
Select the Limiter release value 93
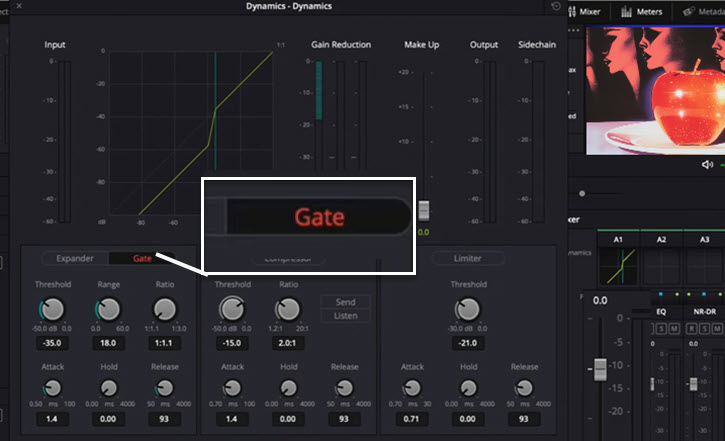(x=523, y=419)
